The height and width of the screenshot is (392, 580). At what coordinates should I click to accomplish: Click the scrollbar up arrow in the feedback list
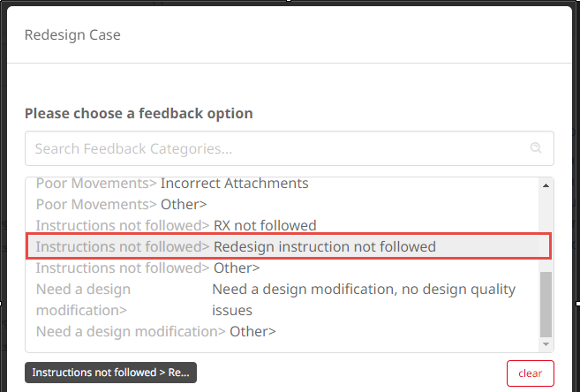(546, 185)
